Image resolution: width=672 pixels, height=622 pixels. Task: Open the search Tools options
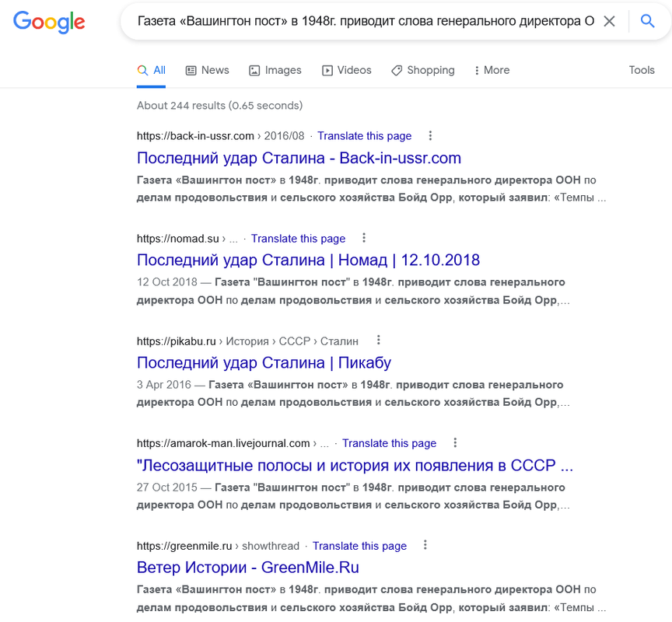click(642, 70)
